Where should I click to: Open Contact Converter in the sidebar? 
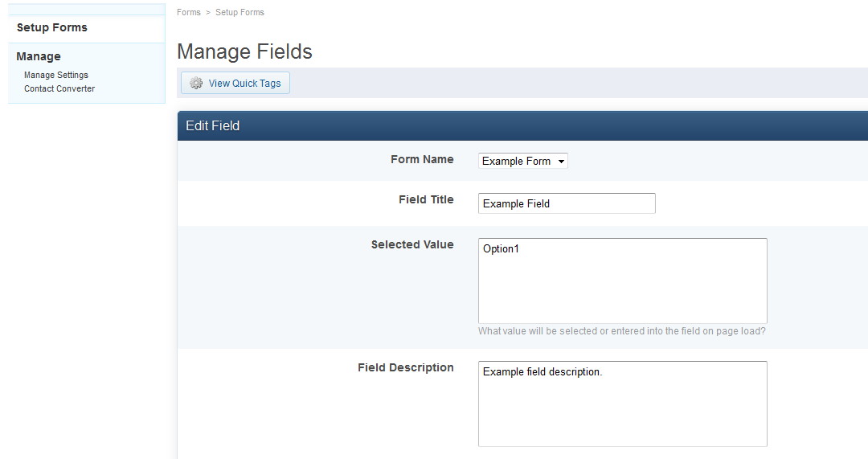click(x=59, y=88)
